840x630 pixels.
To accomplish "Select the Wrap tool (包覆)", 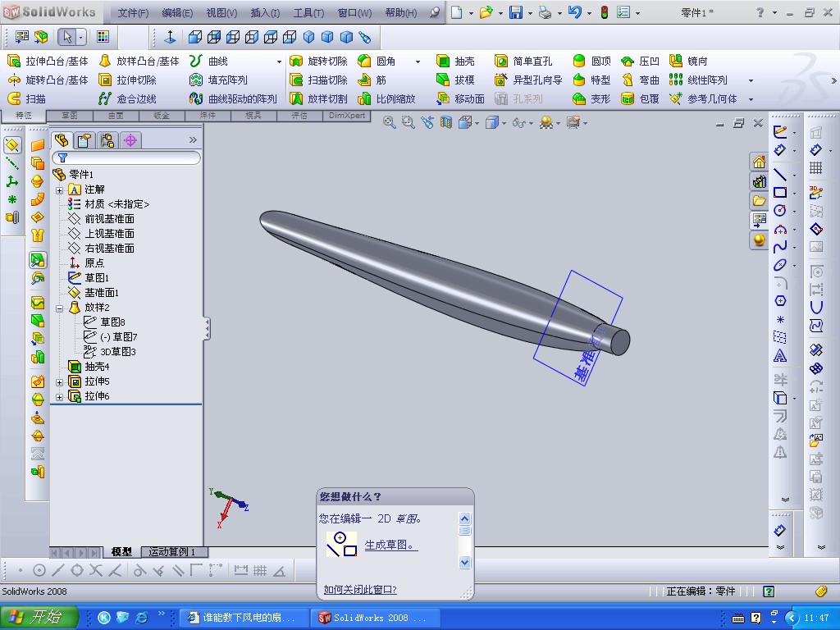I will [640, 98].
